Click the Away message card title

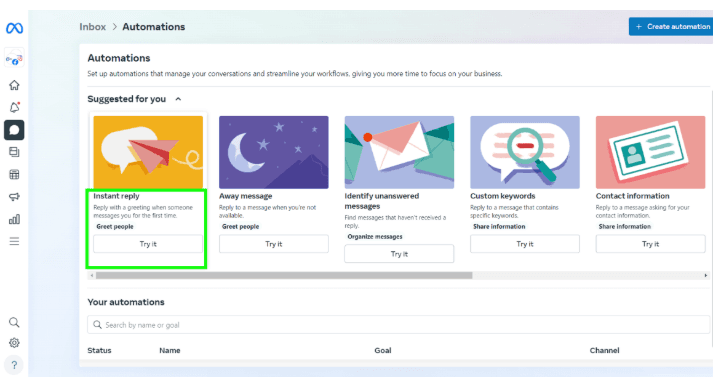click(x=245, y=196)
